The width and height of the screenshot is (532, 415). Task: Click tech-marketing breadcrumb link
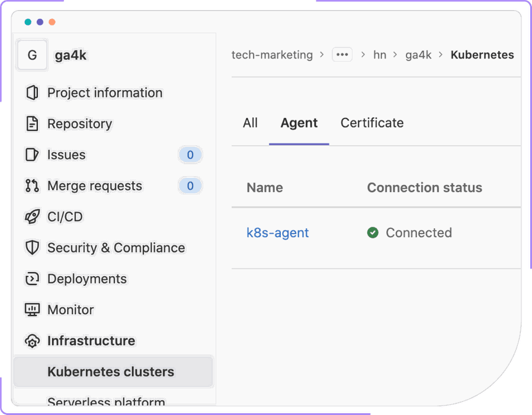coord(272,55)
